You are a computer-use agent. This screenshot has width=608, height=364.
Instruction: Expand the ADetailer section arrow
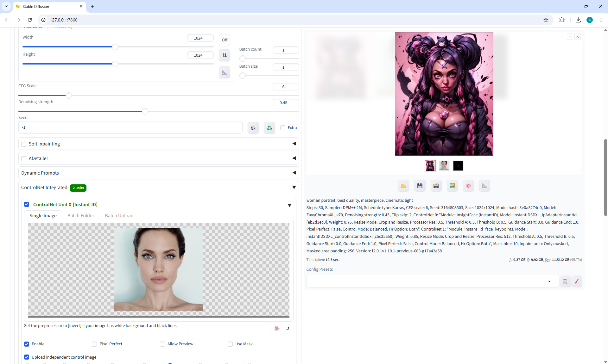[x=294, y=158]
